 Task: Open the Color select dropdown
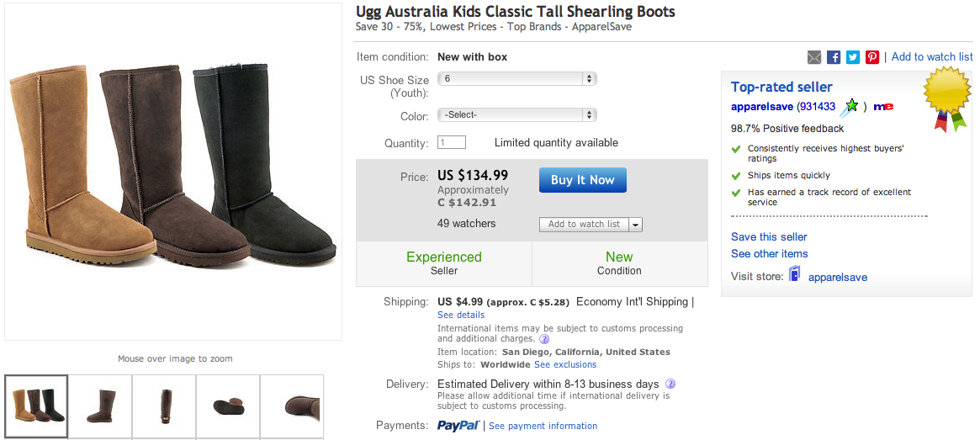point(516,114)
